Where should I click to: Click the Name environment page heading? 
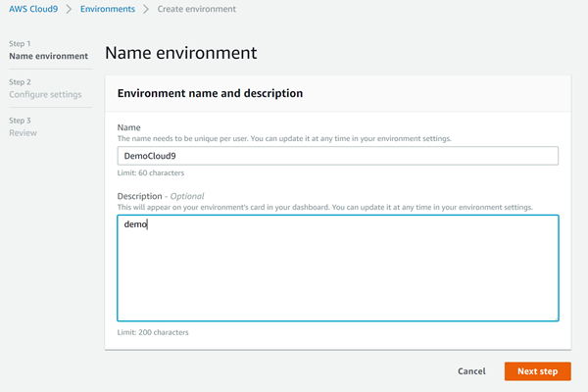(180, 53)
